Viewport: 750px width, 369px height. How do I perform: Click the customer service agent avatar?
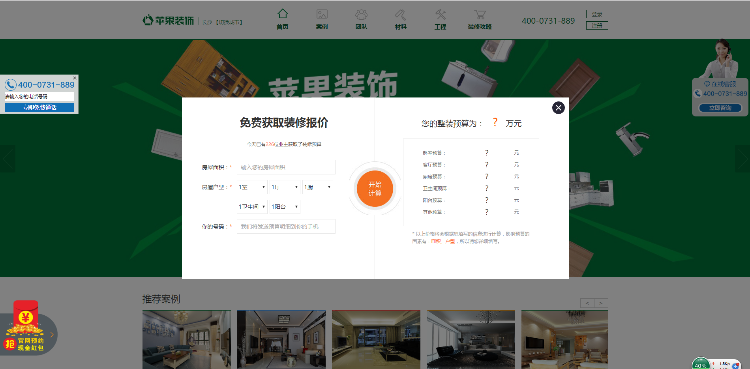[x=721, y=58]
